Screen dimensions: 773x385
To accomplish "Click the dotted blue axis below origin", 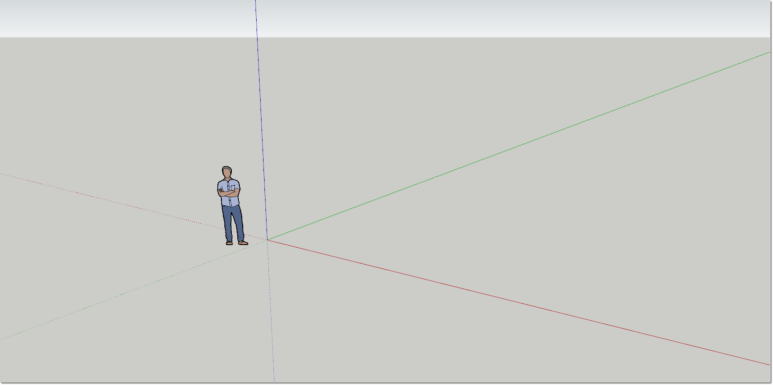I will coord(271,311).
